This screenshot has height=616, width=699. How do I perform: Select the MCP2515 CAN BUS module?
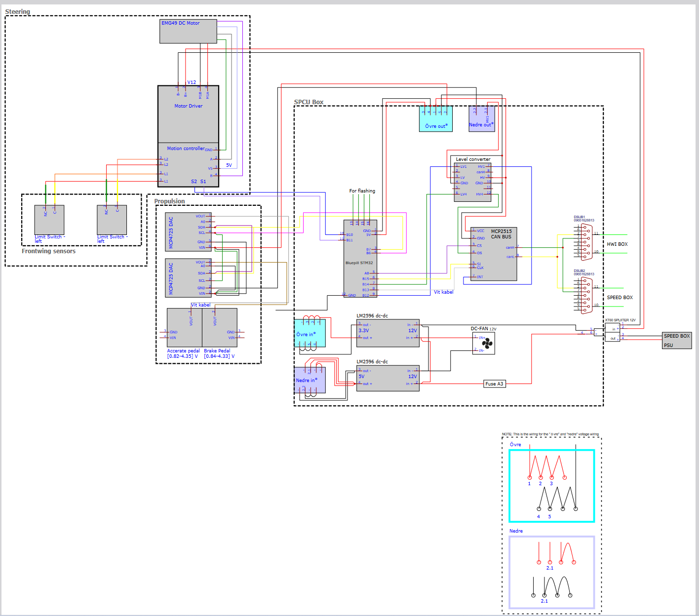(494, 254)
